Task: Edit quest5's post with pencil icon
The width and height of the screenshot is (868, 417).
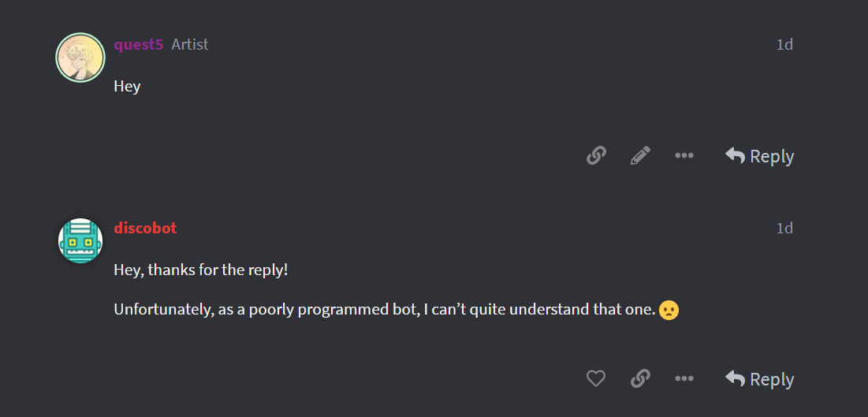Action: (x=640, y=155)
